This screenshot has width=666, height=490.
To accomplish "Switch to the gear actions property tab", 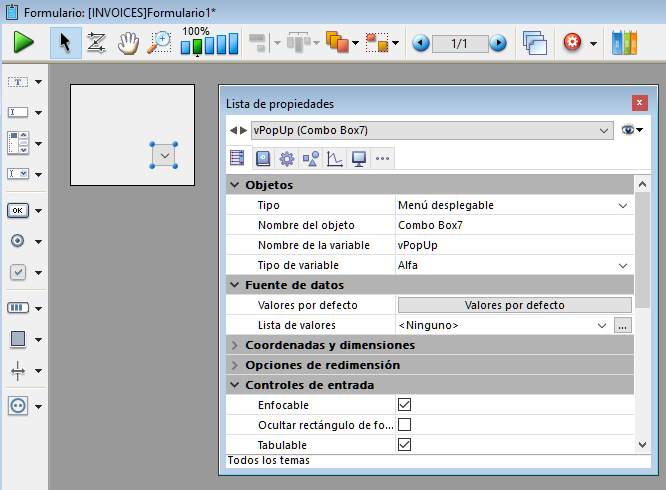I will 286,158.
